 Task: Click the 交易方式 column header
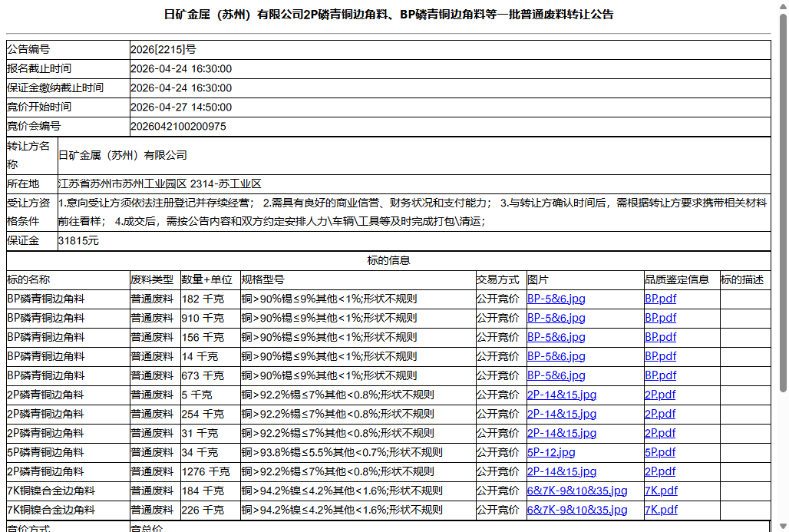click(x=497, y=279)
